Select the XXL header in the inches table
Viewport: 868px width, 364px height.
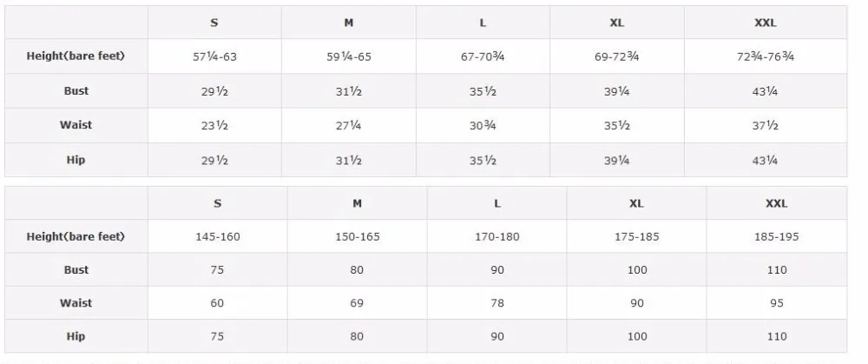point(766,23)
